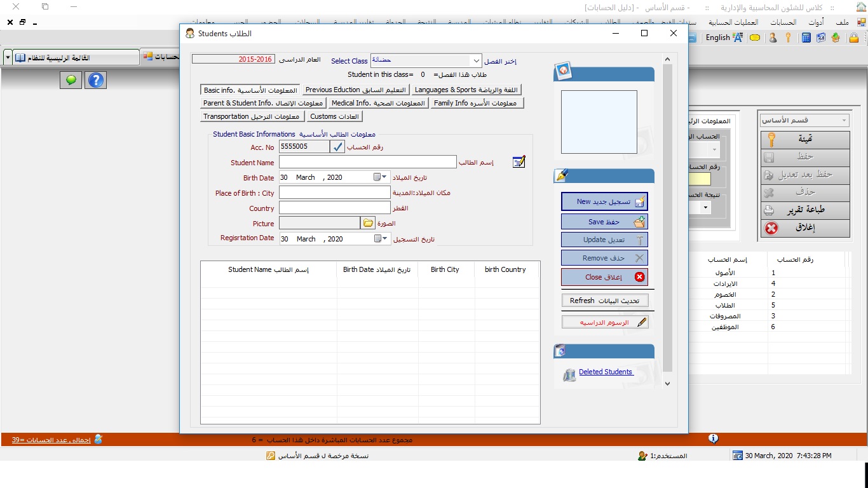Viewport: 868px width, 488px height.
Task: Go to Medical Info. tab
Action: coord(378,103)
